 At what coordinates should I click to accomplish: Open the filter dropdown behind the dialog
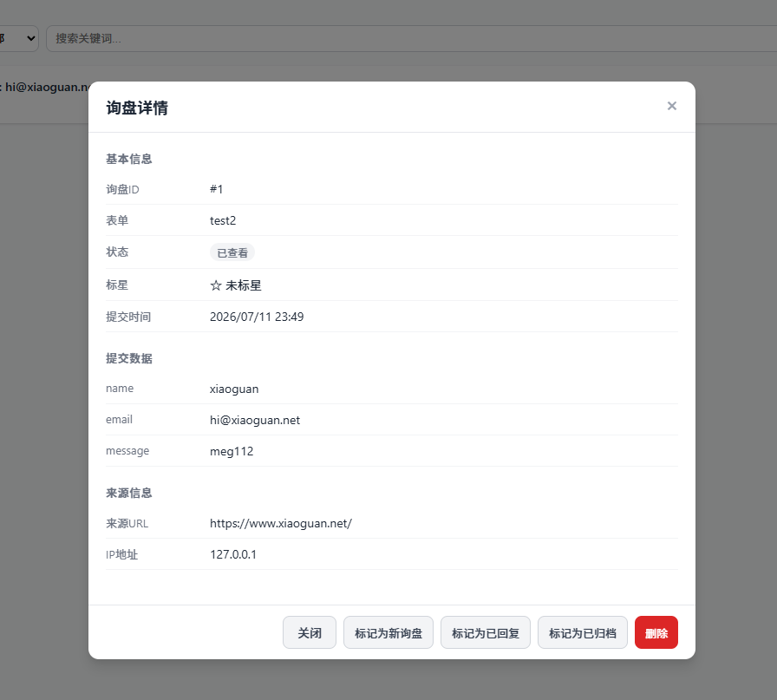(x=18, y=38)
